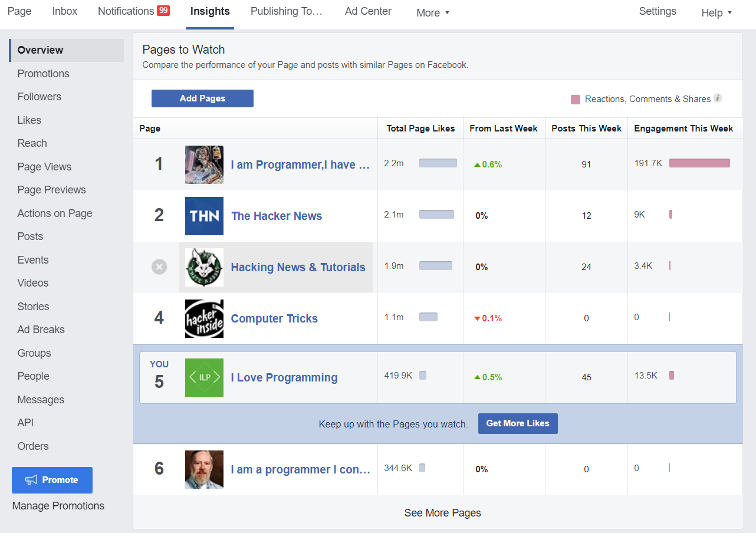The image size is (756, 533).
Task: Open Stories in the sidebar
Action: [x=34, y=307]
